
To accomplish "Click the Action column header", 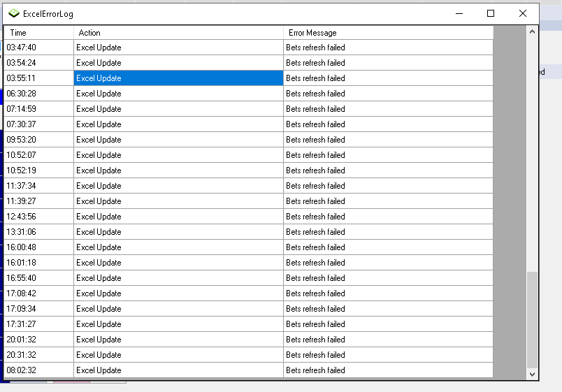I will coord(178,33).
